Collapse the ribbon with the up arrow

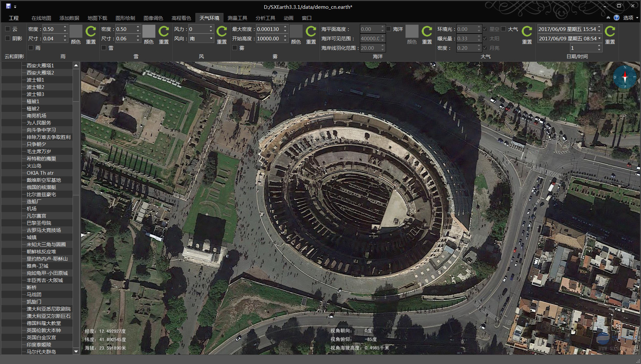point(608,18)
